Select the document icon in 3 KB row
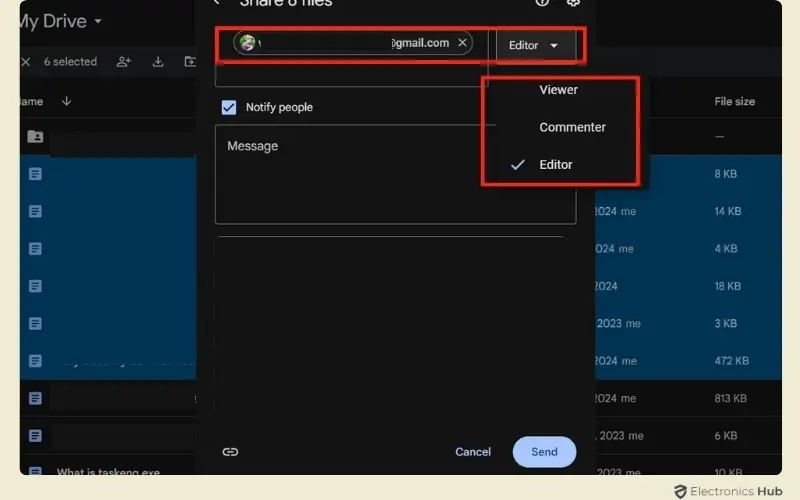The height and width of the screenshot is (500, 800). tap(35, 323)
